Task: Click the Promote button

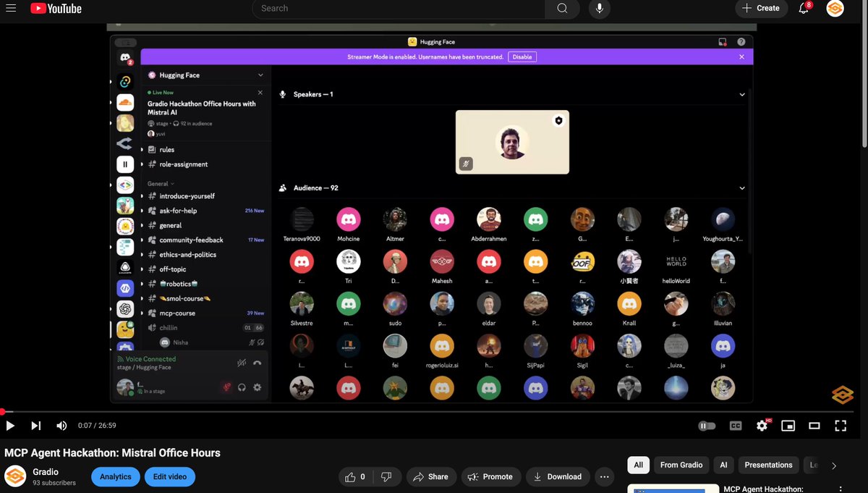Action: tap(490, 476)
